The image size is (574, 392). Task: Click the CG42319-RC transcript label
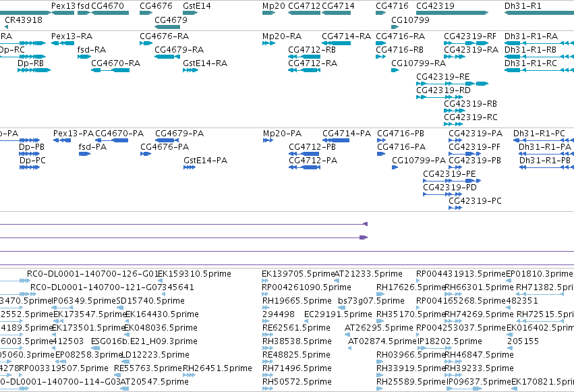click(x=471, y=117)
